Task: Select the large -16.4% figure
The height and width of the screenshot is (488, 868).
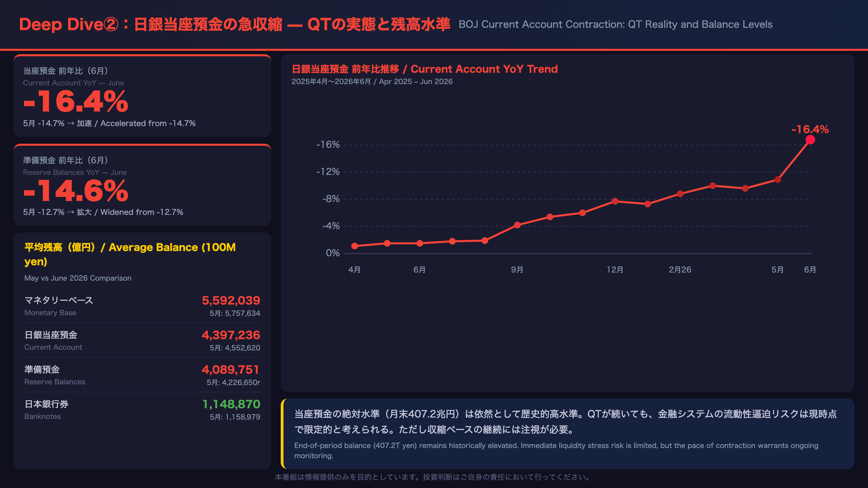Action: (76, 101)
